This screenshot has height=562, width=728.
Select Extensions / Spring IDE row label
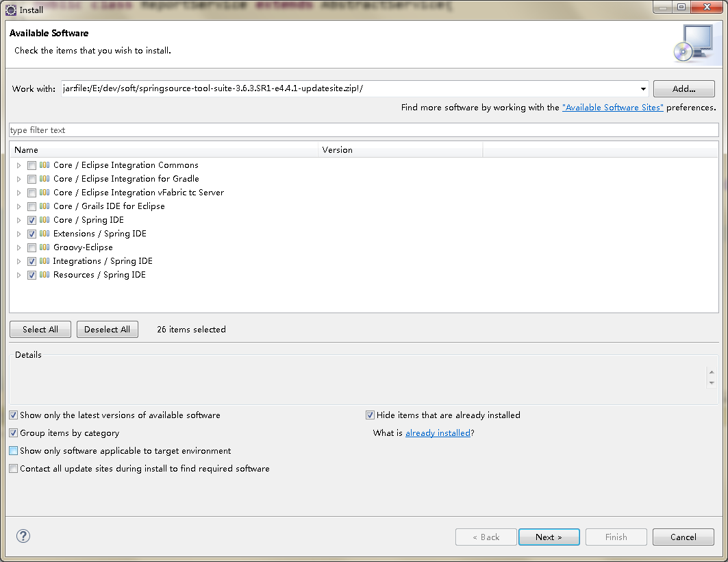[100, 234]
